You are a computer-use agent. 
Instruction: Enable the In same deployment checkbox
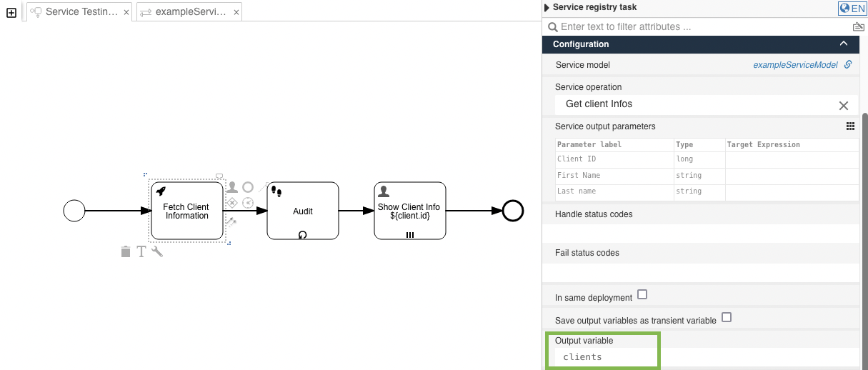642,294
